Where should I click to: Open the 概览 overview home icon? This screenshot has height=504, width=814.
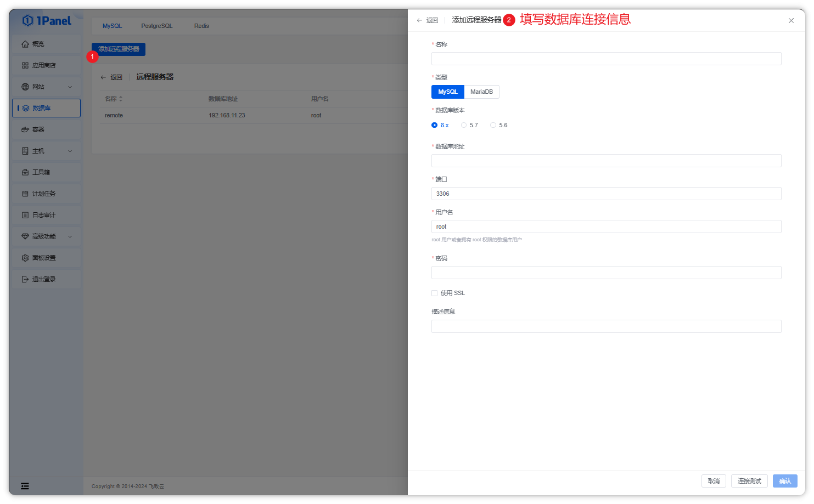(x=25, y=44)
